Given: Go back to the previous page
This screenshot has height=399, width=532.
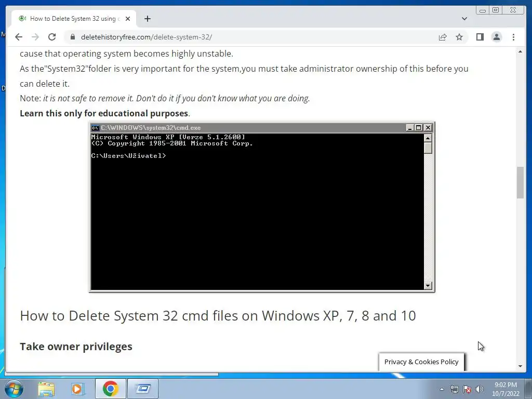Looking at the screenshot, I should [x=19, y=37].
